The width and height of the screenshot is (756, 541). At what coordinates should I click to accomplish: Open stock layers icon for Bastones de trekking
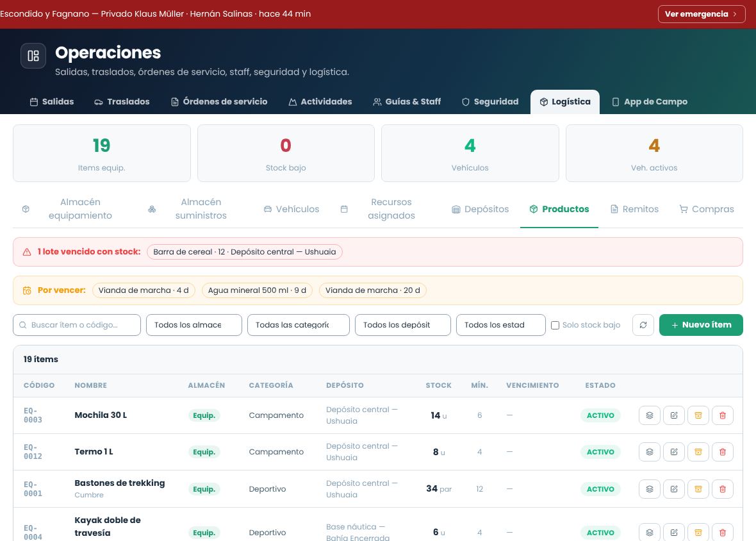650,489
